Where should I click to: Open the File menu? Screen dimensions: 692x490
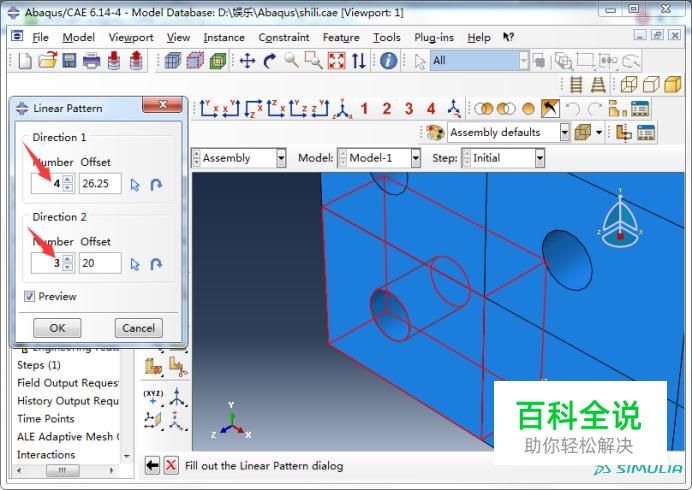[x=40, y=38]
